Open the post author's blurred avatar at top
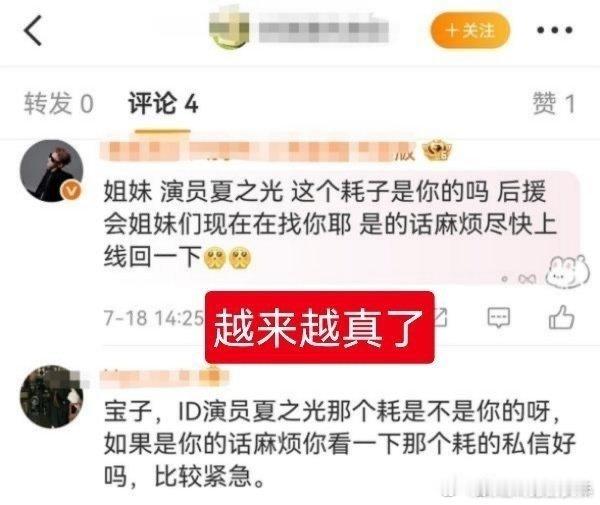This screenshot has height=505, width=600. tap(229, 31)
